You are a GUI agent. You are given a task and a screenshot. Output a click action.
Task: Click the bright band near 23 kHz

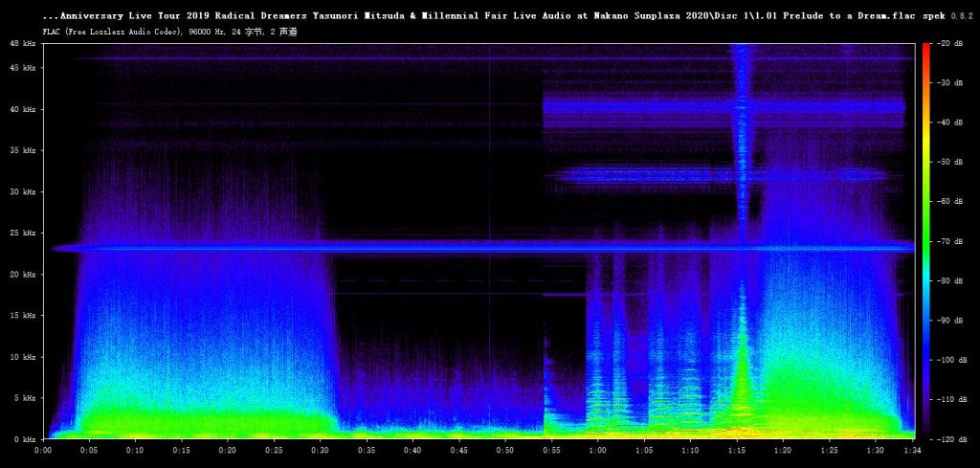click(x=483, y=248)
